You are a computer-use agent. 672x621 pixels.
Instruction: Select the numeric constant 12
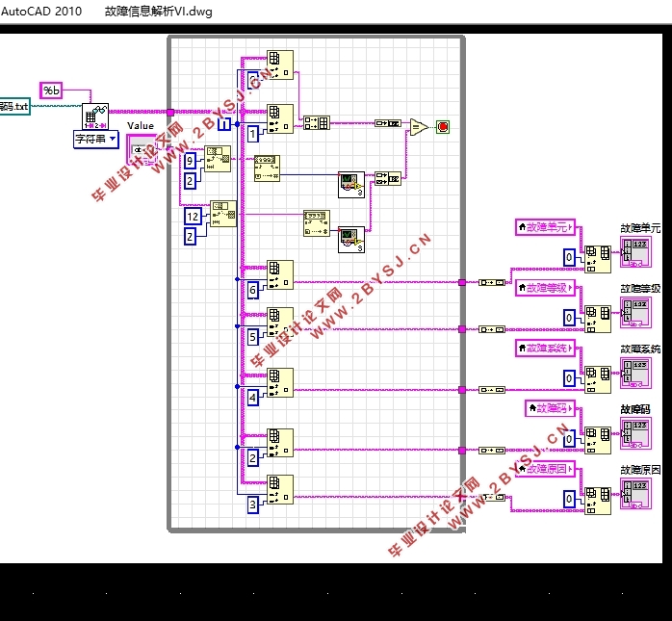click(x=193, y=216)
